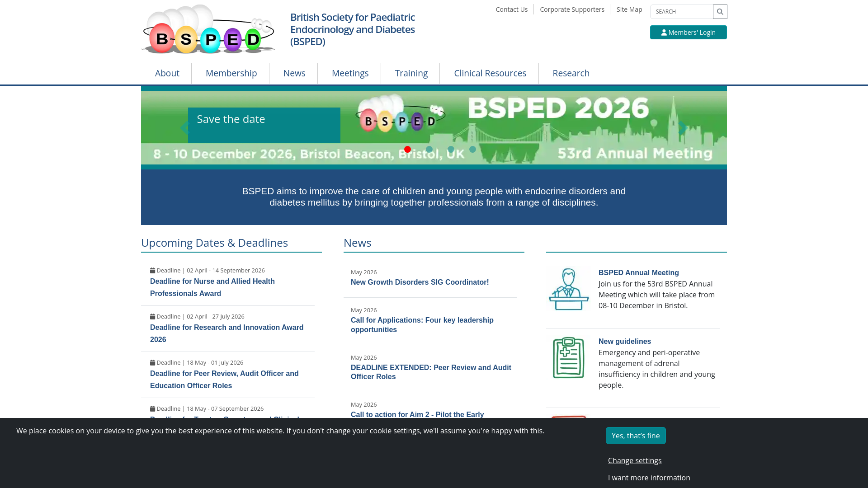Open the About menu
Image resolution: width=868 pixels, height=488 pixels.
click(167, 73)
